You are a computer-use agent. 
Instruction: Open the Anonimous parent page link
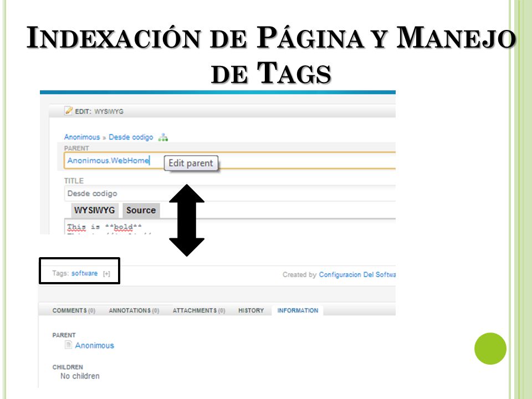coord(94,345)
